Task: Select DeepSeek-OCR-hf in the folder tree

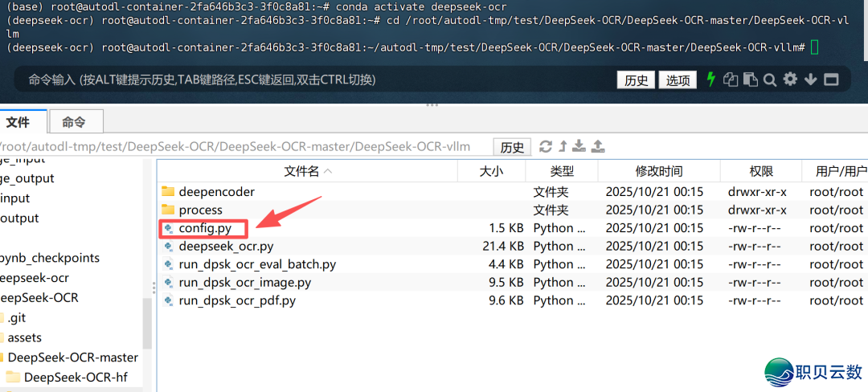Action: (76, 378)
